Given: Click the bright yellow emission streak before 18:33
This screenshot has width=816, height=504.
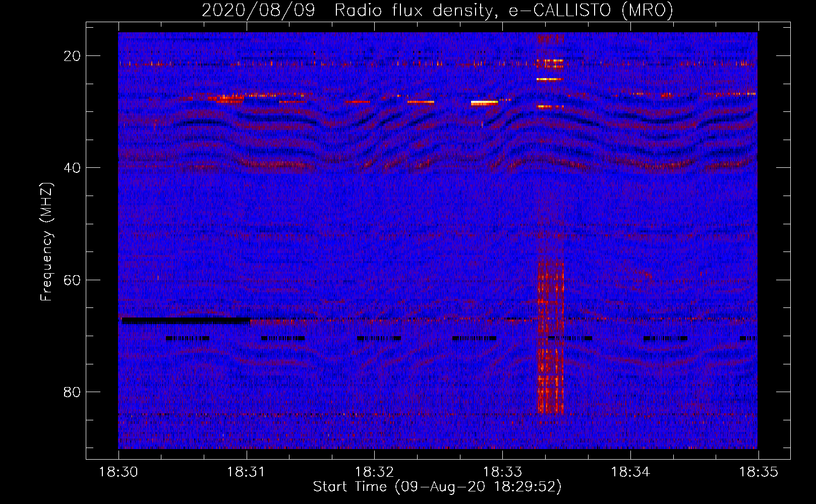Looking at the screenshot, I should click(x=485, y=103).
